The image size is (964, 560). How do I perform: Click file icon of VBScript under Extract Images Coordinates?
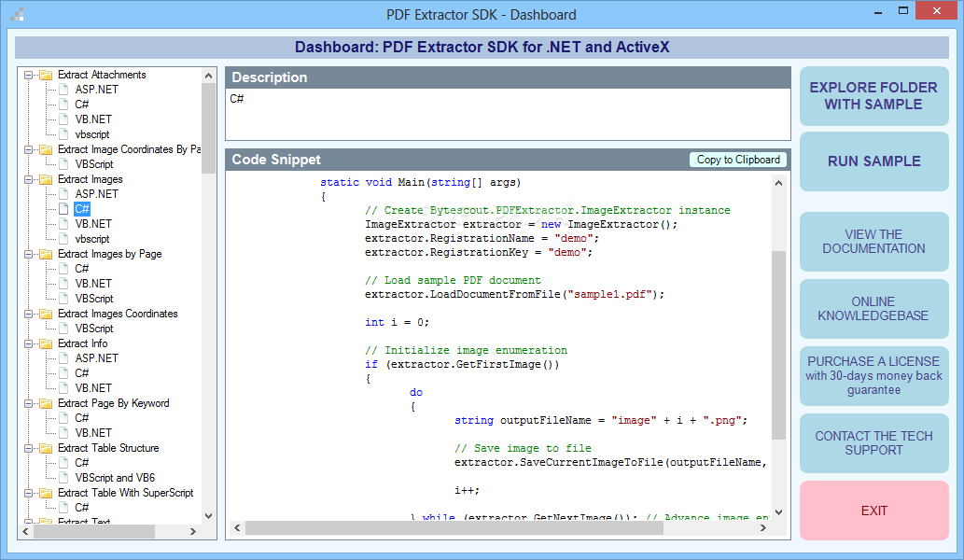[x=63, y=329]
